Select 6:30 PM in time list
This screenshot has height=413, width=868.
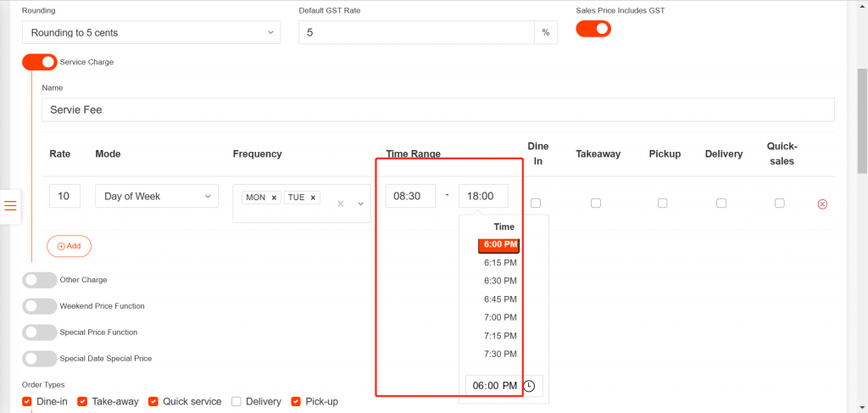tap(500, 281)
